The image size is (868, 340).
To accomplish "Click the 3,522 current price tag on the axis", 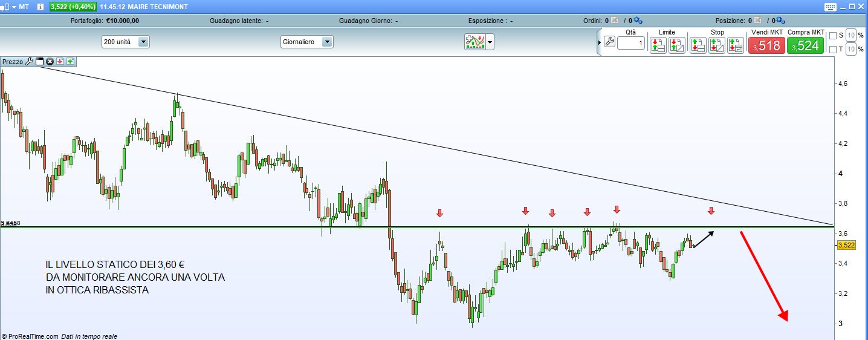I will (845, 245).
